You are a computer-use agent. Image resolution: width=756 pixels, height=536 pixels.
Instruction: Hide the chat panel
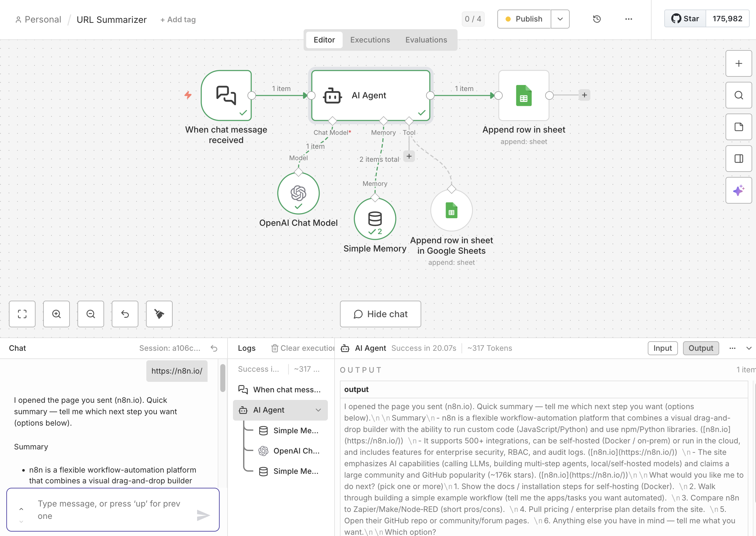coord(381,314)
